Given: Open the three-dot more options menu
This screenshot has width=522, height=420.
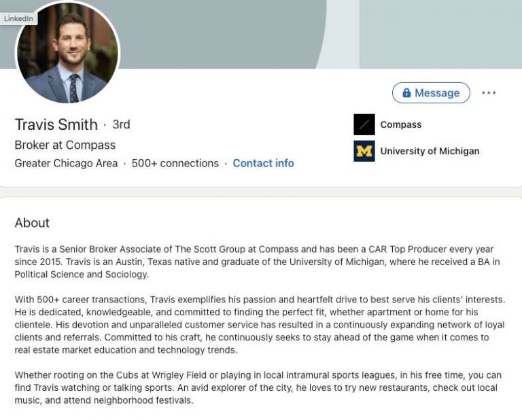Looking at the screenshot, I should (x=489, y=93).
